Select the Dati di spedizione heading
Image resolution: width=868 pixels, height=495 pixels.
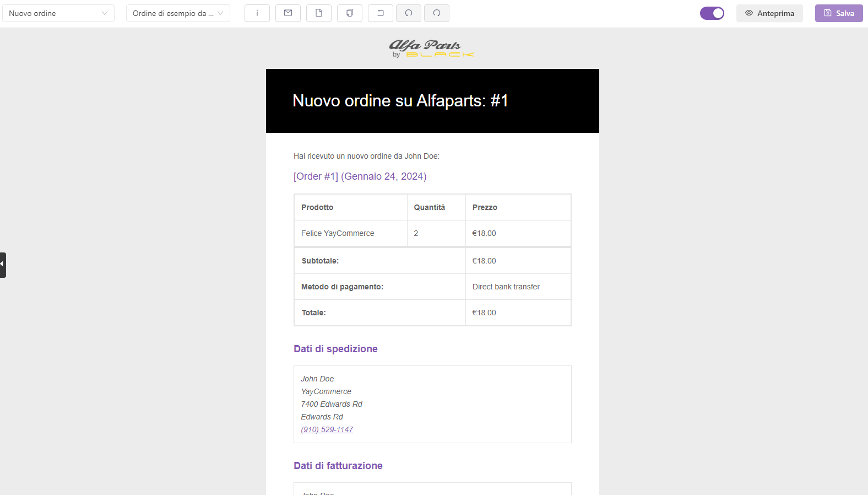point(335,349)
